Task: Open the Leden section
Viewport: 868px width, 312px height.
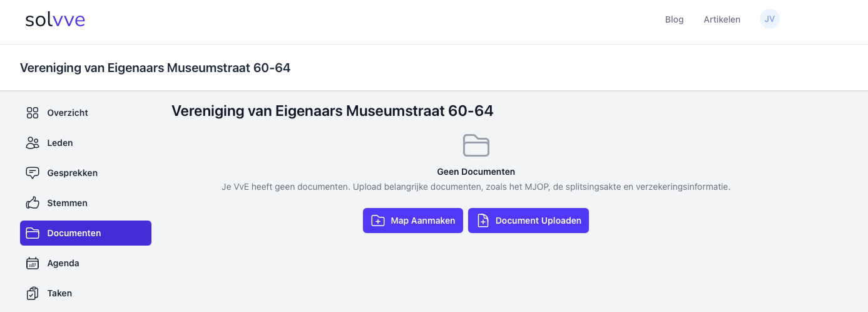Action: [60, 143]
